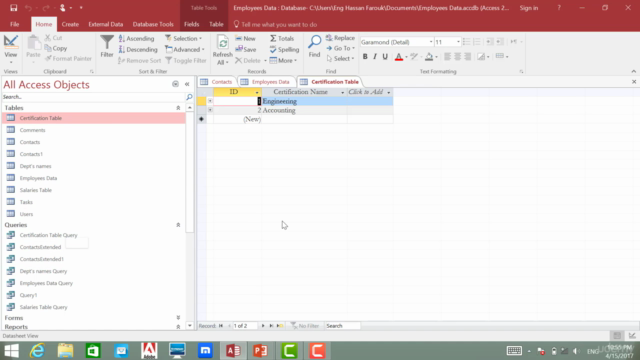Switch to the Create ribbon tab
Image resolution: width=640 pixels, height=360 pixels.
(x=70, y=24)
